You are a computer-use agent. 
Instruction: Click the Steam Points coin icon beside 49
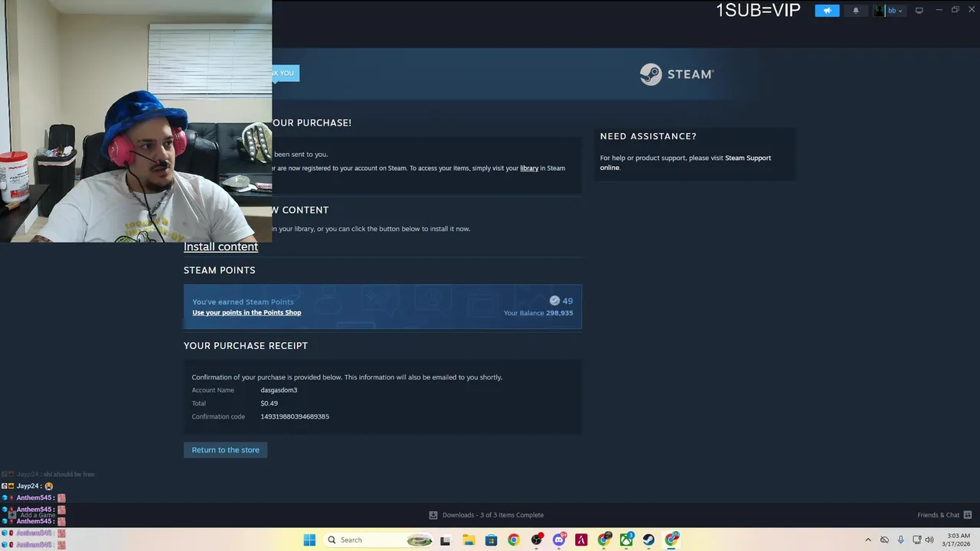(x=554, y=301)
